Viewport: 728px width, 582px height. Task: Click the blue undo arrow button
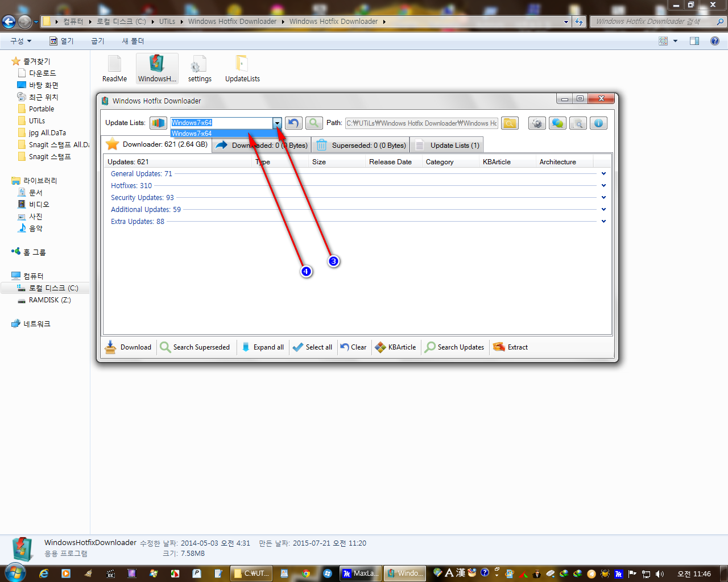pyautogui.click(x=293, y=123)
